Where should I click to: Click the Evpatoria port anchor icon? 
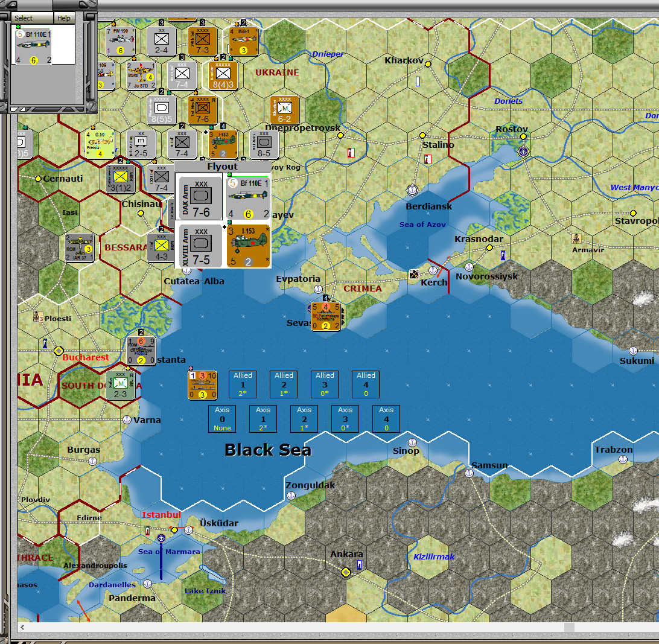point(318,289)
